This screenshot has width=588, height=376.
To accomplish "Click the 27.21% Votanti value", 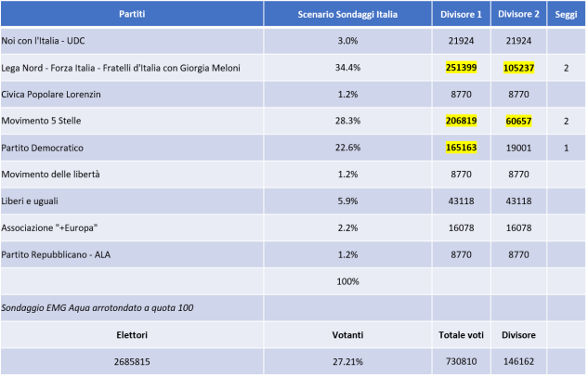I will [347, 360].
